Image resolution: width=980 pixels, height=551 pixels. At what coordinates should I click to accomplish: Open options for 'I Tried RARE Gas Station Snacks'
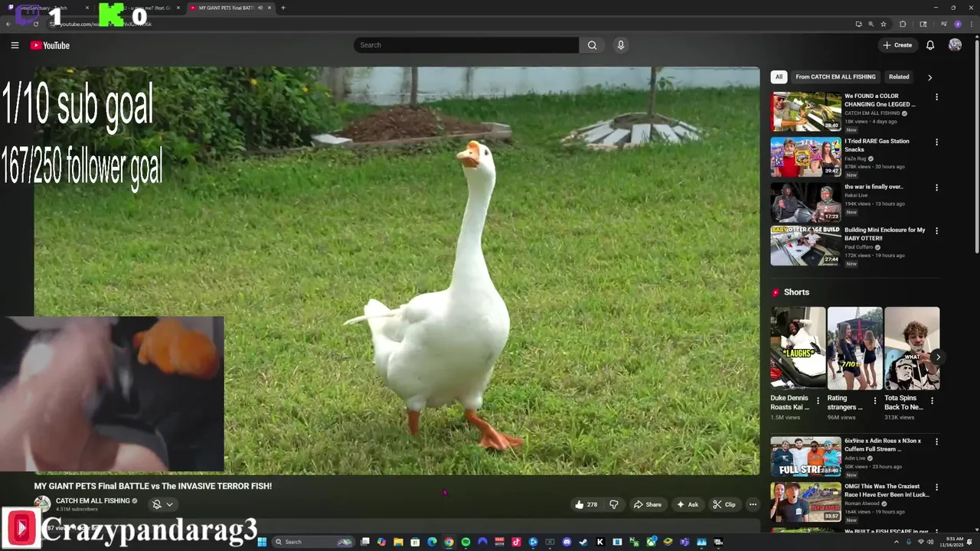point(936,142)
